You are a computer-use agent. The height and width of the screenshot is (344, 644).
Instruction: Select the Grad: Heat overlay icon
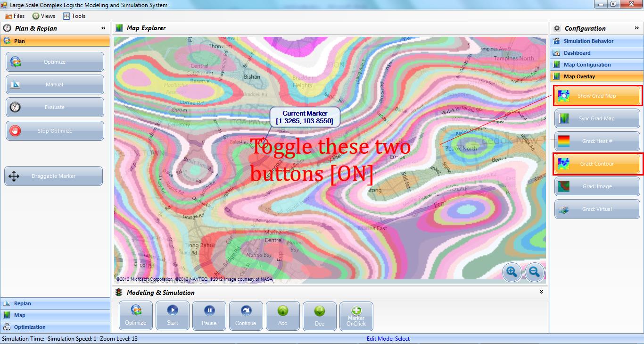click(597, 141)
